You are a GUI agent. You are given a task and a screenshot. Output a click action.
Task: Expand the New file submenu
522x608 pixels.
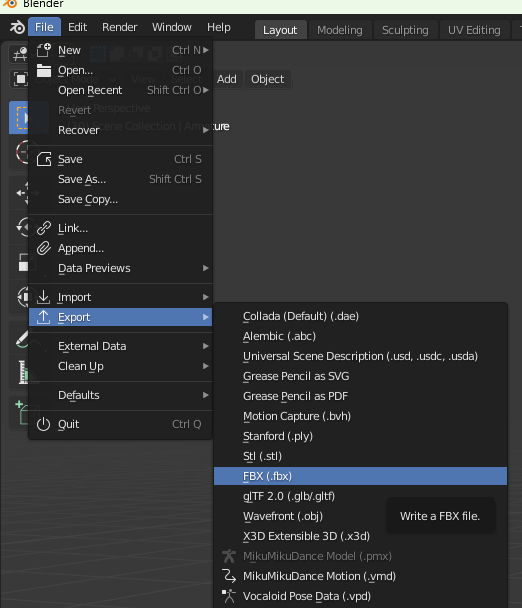tap(121, 50)
